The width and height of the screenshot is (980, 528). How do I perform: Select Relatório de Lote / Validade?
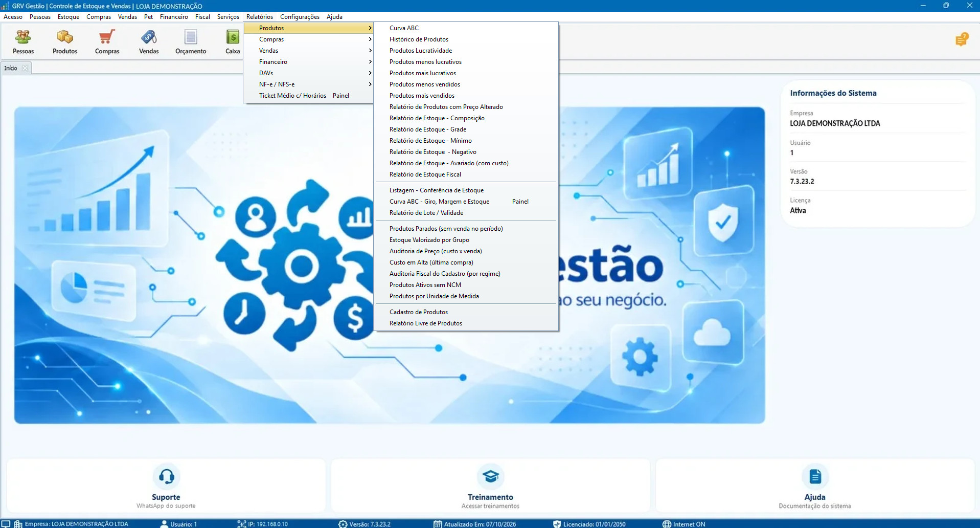[466, 213]
